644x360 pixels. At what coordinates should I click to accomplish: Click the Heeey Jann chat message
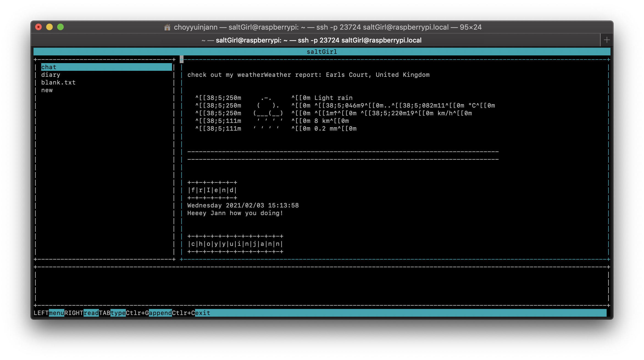[235, 213]
